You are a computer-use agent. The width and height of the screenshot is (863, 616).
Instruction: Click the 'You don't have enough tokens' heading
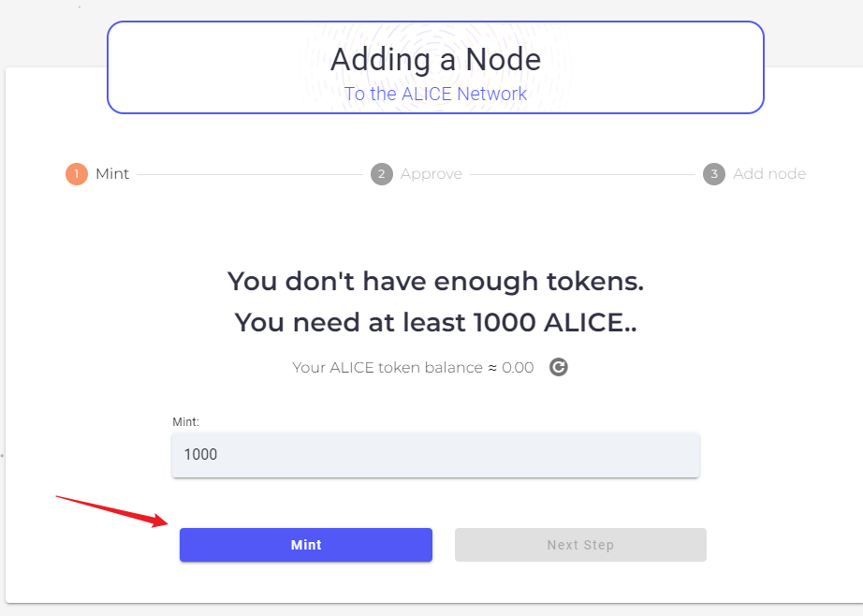pyautogui.click(x=435, y=281)
